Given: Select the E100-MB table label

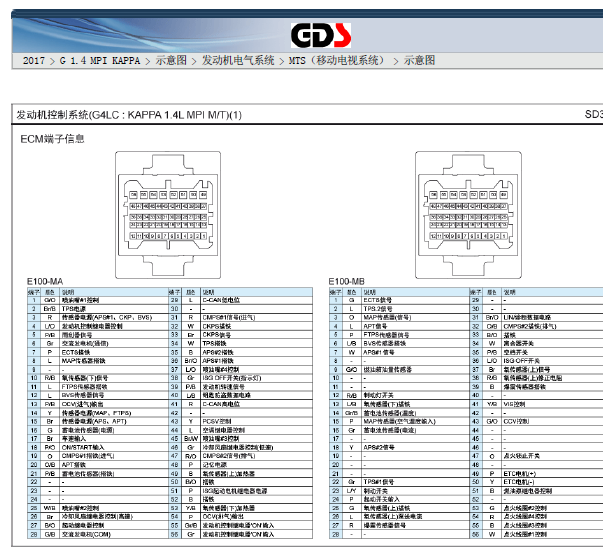Looking at the screenshot, I should click(x=346, y=282).
